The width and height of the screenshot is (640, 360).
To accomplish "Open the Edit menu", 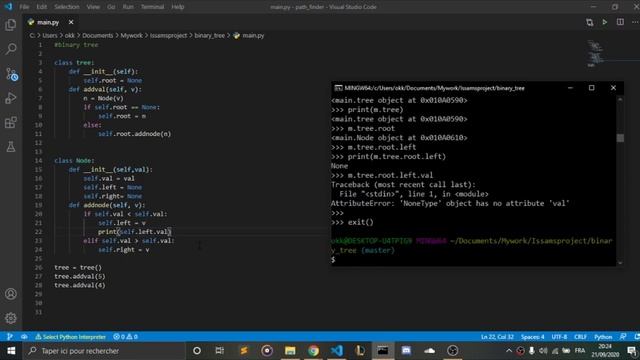I will click(x=41, y=7).
